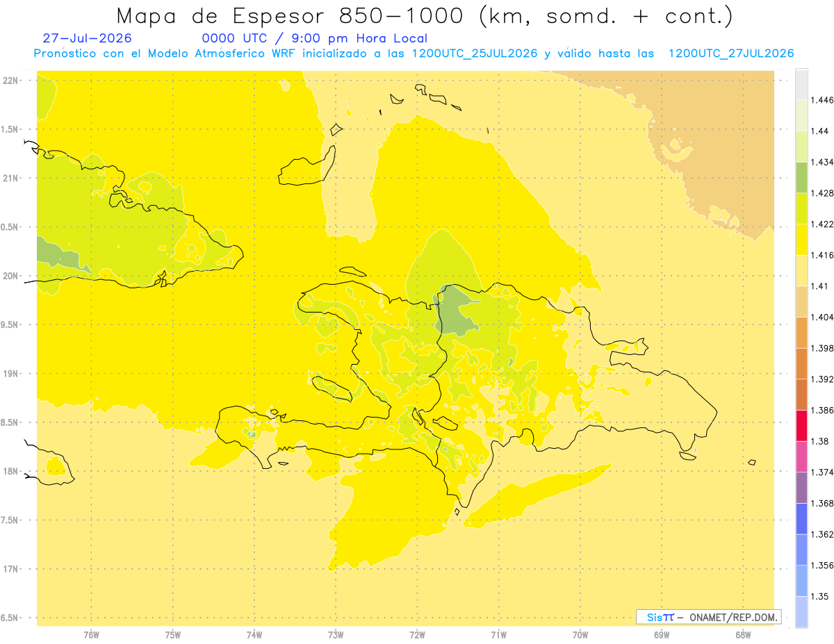Screen dimensions: 834x644
Task: Click the 71W longitude label
Action: [498, 635]
